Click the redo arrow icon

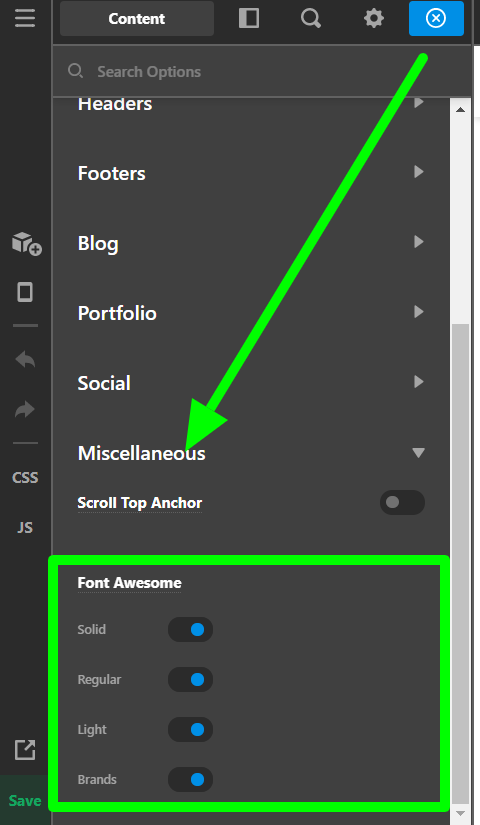coord(25,409)
